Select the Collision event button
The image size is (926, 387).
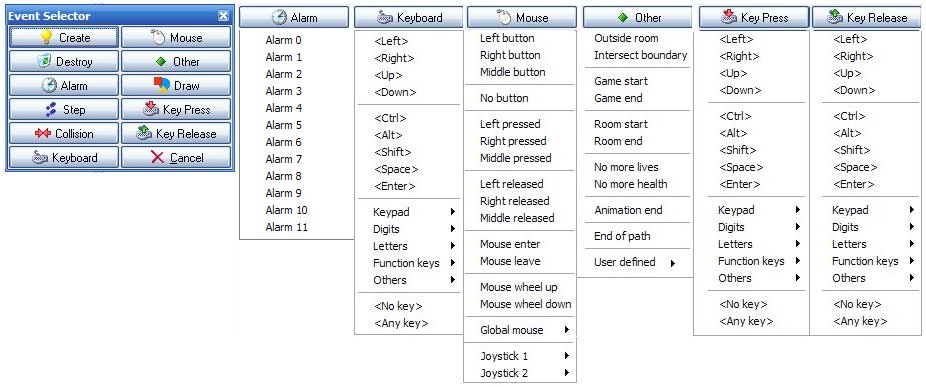pos(64,134)
